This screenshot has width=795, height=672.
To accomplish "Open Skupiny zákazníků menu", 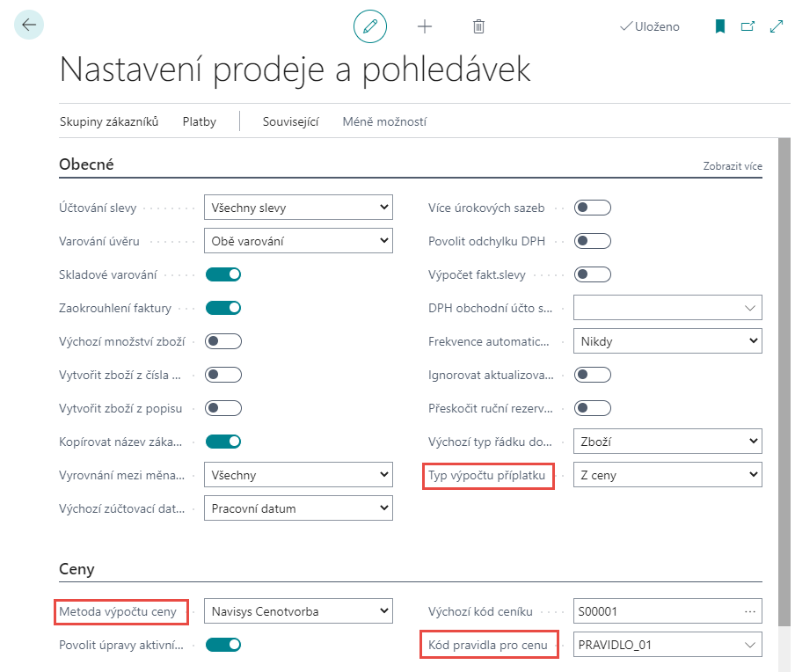I will click(109, 121).
